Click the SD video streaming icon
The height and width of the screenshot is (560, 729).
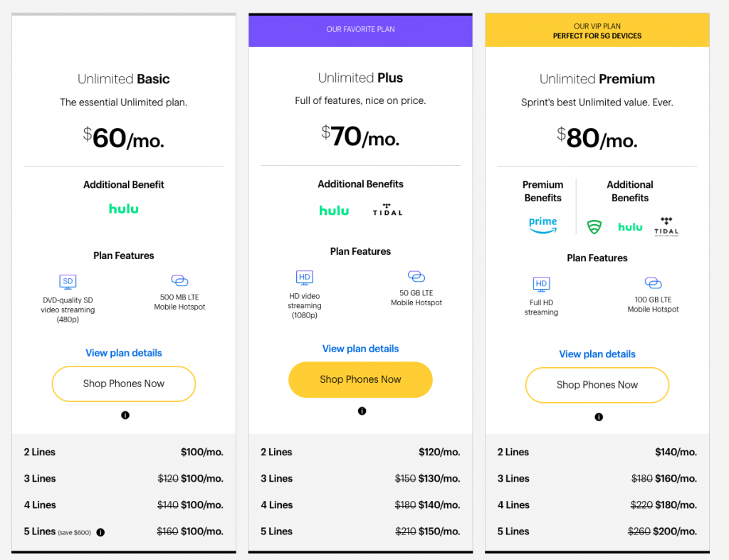(x=68, y=281)
